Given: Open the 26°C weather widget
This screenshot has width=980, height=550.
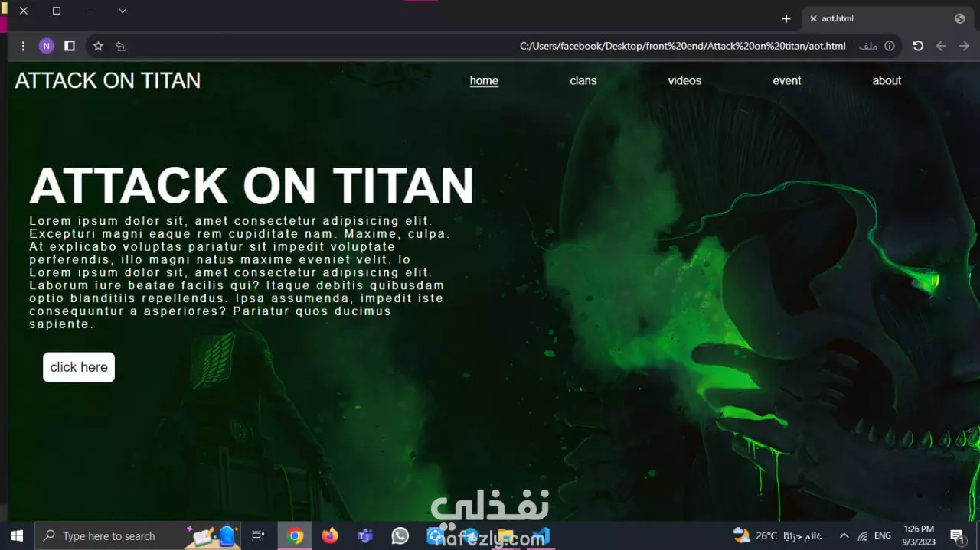Looking at the screenshot, I should click(x=777, y=535).
